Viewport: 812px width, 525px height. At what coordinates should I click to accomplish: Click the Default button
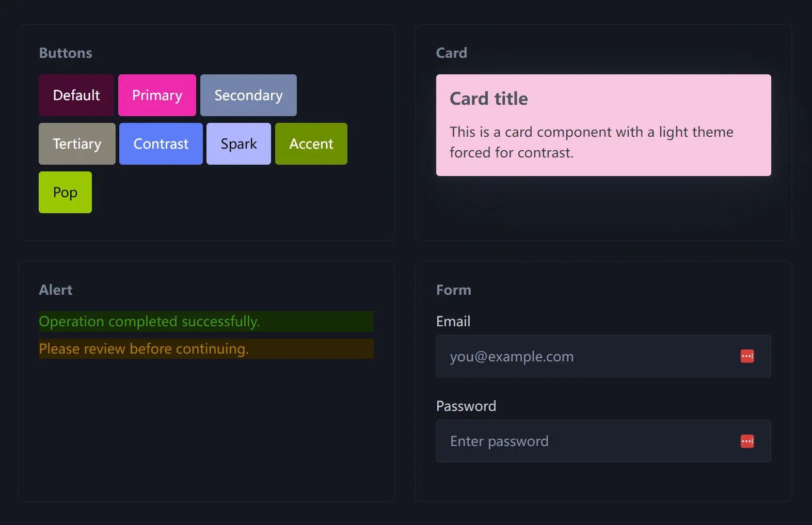[x=76, y=95]
